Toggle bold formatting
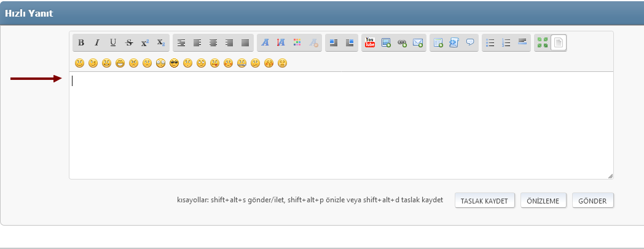644x249 pixels. 81,42
